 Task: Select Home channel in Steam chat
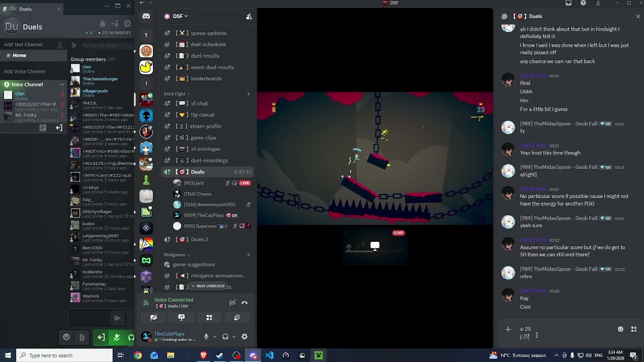click(x=33, y=55)
